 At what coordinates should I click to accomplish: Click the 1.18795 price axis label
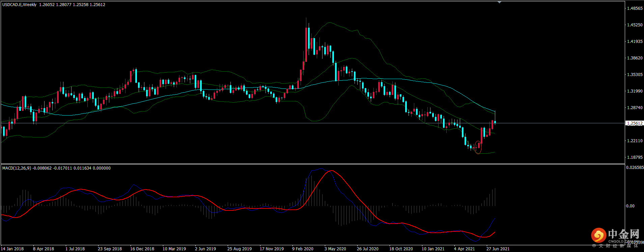coord(635,157)
